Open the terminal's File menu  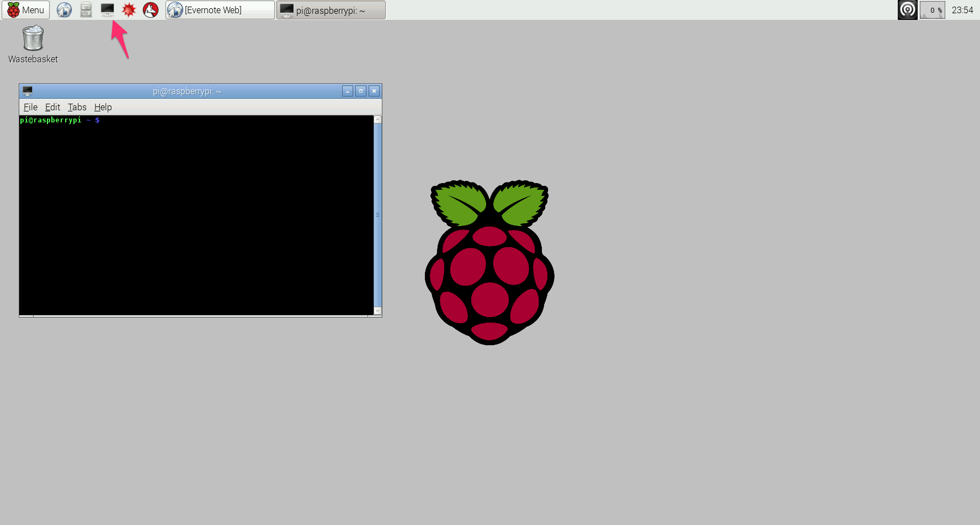coord(31,107)
